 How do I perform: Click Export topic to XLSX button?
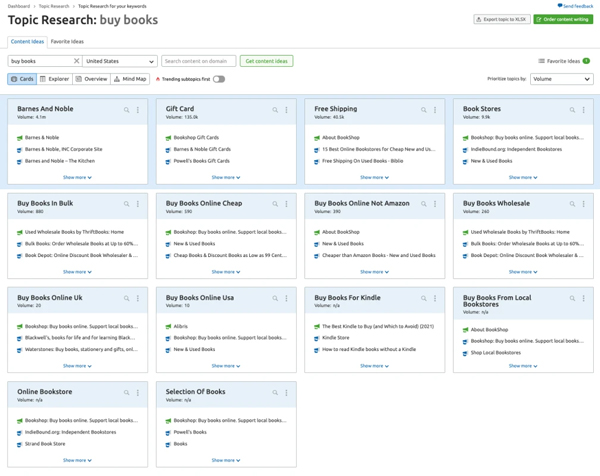(x=502, y=19)
